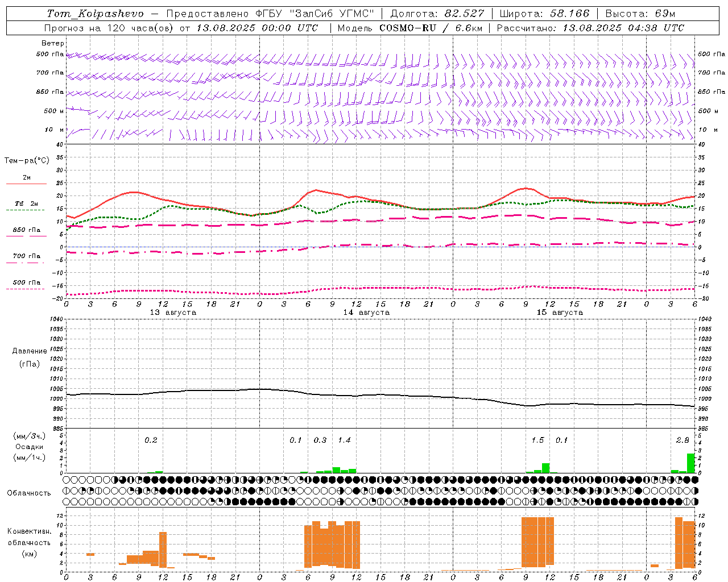Click the tallest green precipitation bar under 2.8
728x582 pixels.
[x=691, y=463]
